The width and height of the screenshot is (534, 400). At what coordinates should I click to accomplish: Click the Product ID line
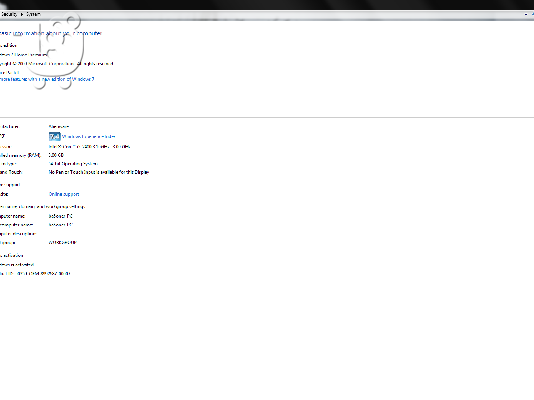[x=35, y=273]
